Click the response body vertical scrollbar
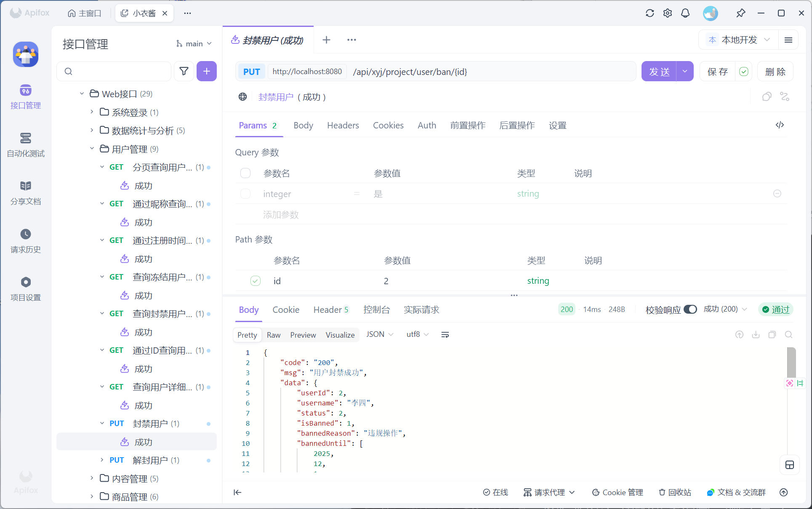The width and height of the screenshot is (812, 509). click(x=791, y=363)
